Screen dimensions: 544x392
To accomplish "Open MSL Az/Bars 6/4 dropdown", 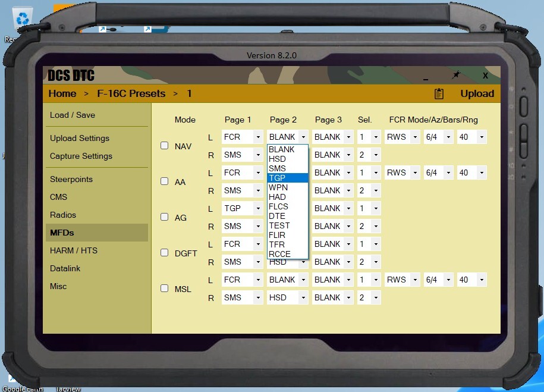I will tap(439, 280).
